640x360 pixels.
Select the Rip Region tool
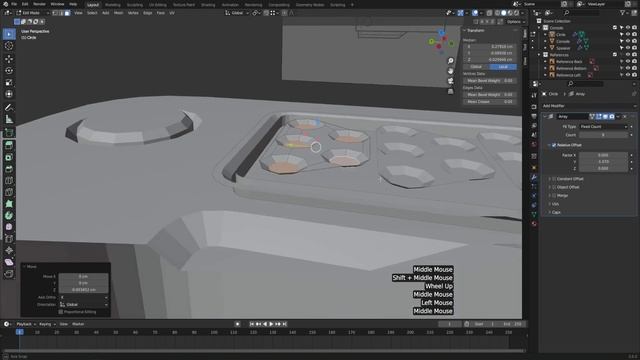coord(9,274)
